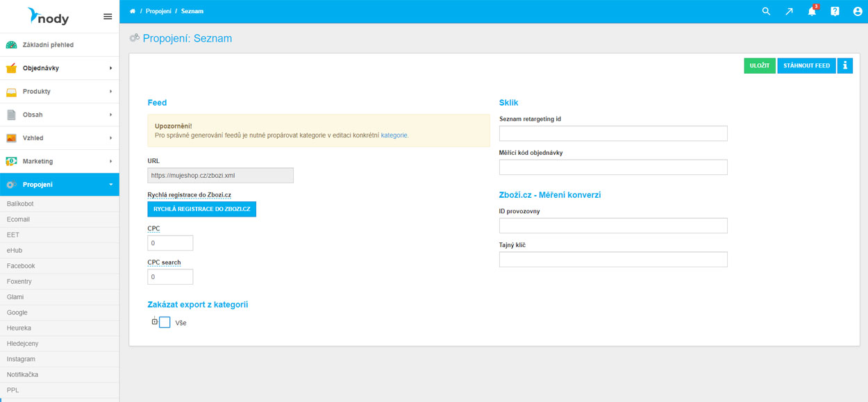Select Google connection in sidebar
This screenshot has height=402, width=868.
[17, 312]
